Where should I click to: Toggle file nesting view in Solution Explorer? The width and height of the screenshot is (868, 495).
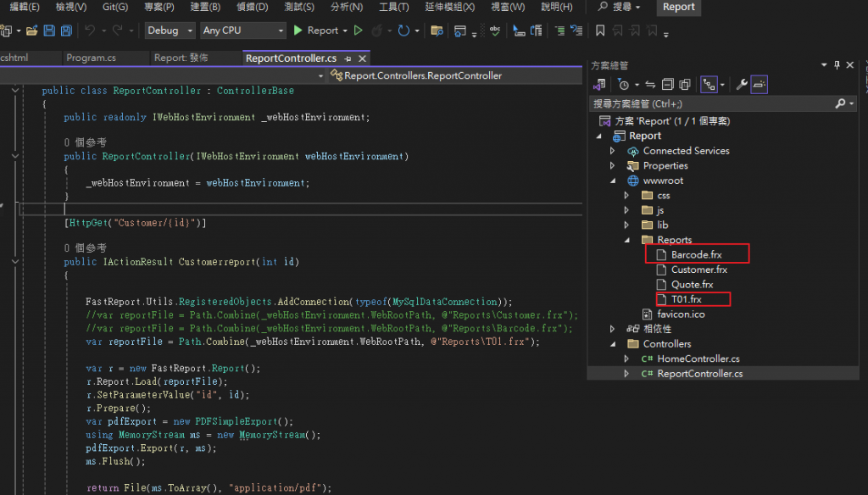pyautogui.click(x=709, y=84)
